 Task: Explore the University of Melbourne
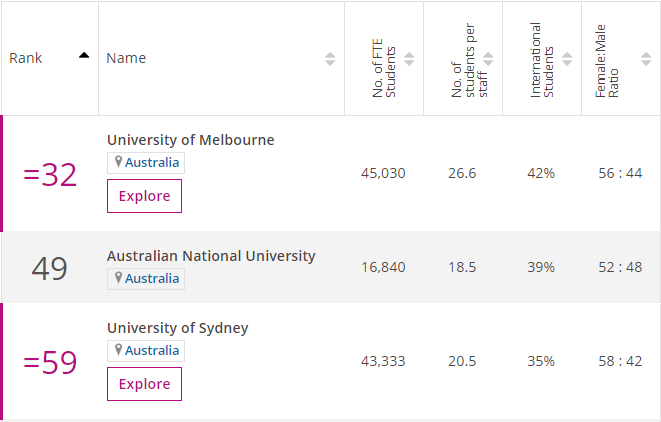click(x=144, y=196)
